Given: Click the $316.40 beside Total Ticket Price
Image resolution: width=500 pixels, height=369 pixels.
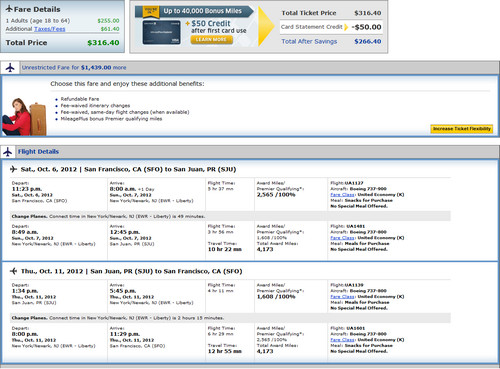Looking at the screenshot, I should coord(368,13).
